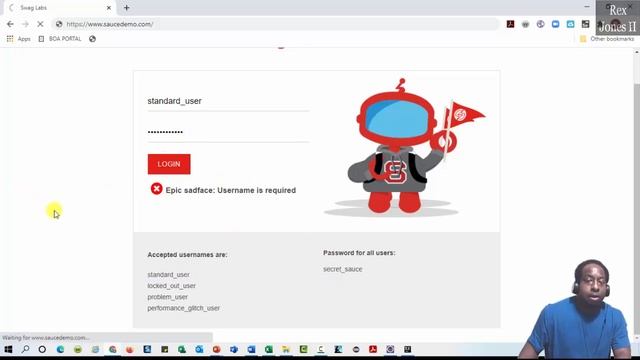Select the Swag Labs tab
640x360 pixels.
coord(60,8)
